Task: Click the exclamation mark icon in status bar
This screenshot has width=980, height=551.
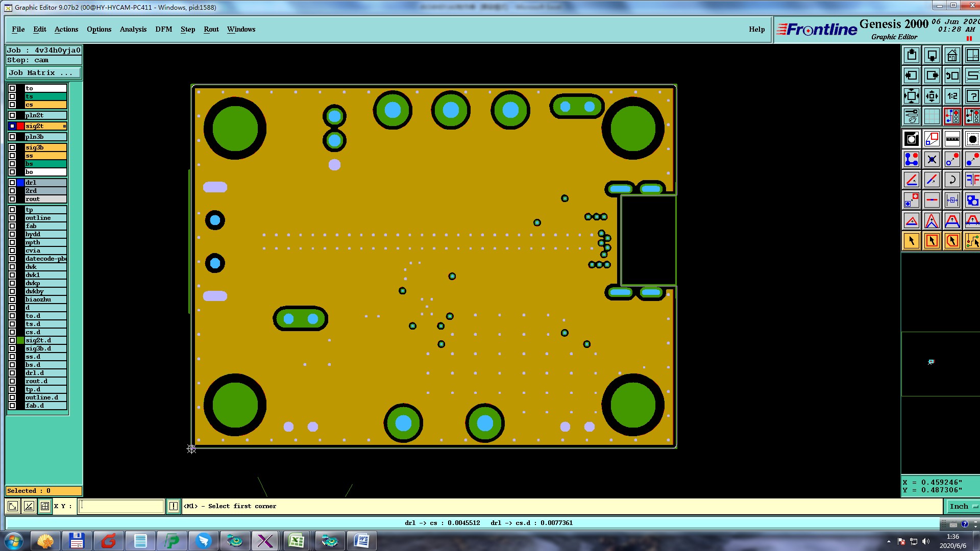Action: (x=174, y=506)
